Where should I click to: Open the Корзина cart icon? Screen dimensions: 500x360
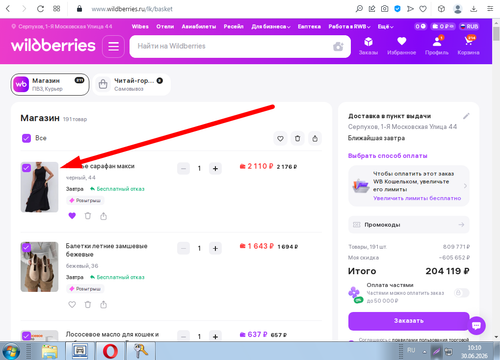(x=468, y=46)
